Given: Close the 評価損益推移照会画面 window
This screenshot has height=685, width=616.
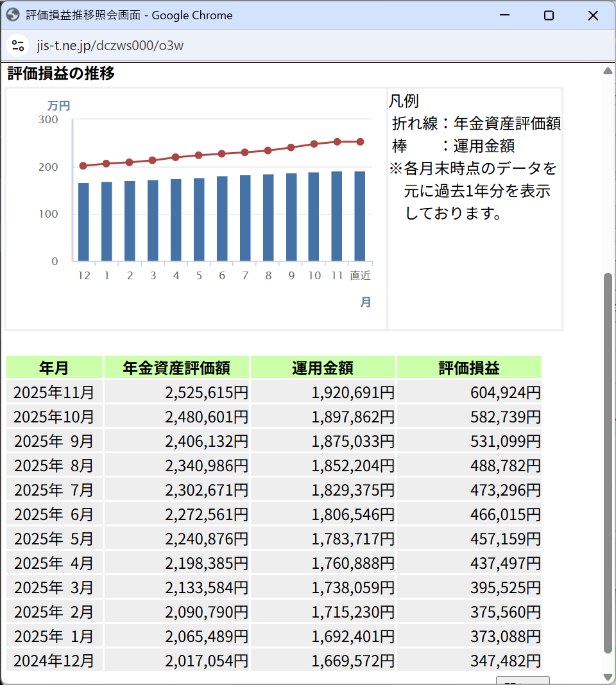Looking at the screenshot, I should 593,15.
